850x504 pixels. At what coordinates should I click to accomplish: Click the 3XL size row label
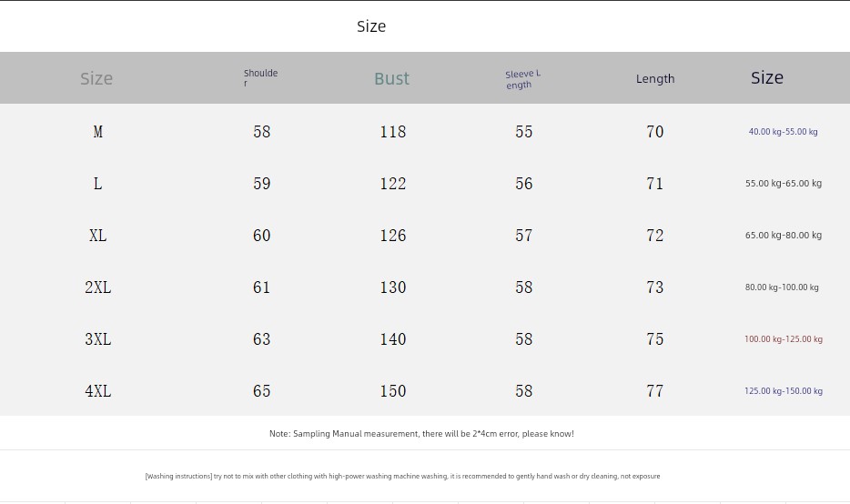pyautogui.click(x=97, y=339)
